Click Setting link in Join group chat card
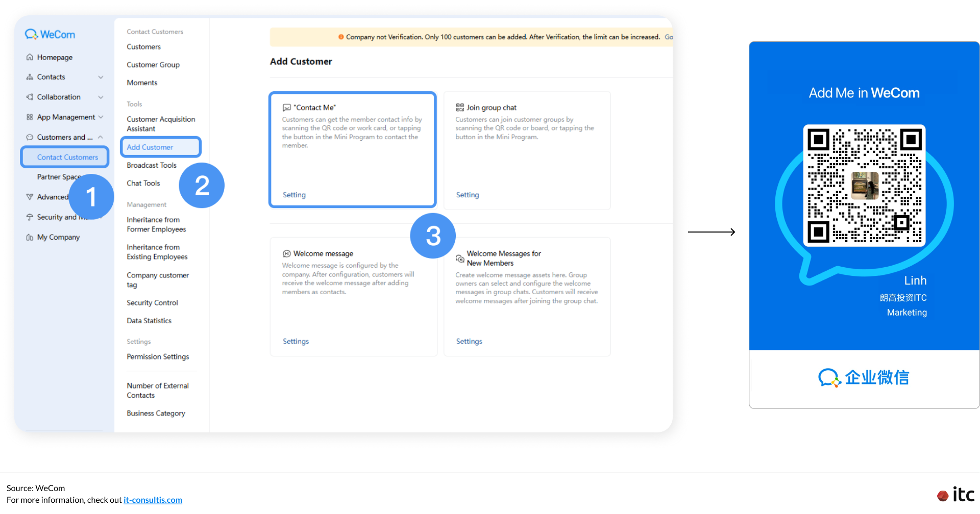980x514 pixels. [468, 195]
